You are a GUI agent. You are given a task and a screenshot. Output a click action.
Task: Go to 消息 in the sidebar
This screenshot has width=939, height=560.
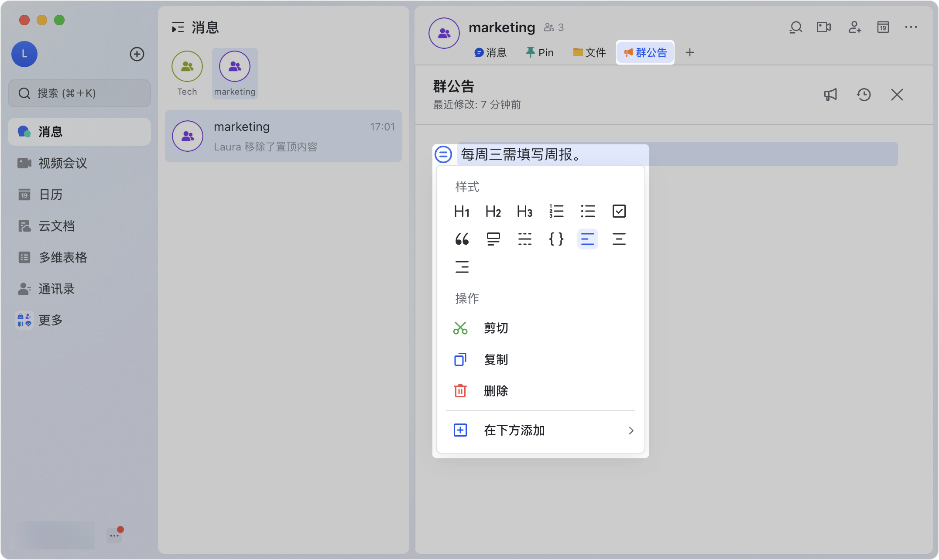tap(79, 132)
